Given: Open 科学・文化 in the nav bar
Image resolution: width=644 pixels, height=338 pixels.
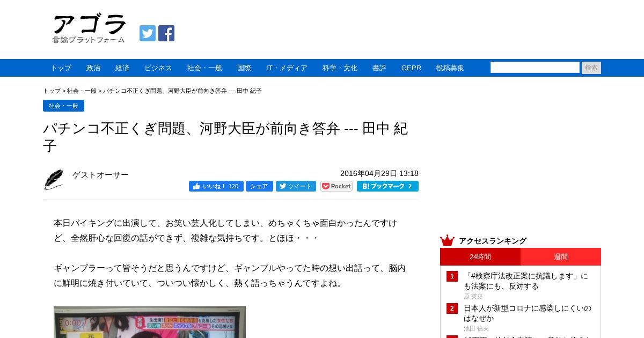Looking at the screenshot, I should (x=340, y=68).
